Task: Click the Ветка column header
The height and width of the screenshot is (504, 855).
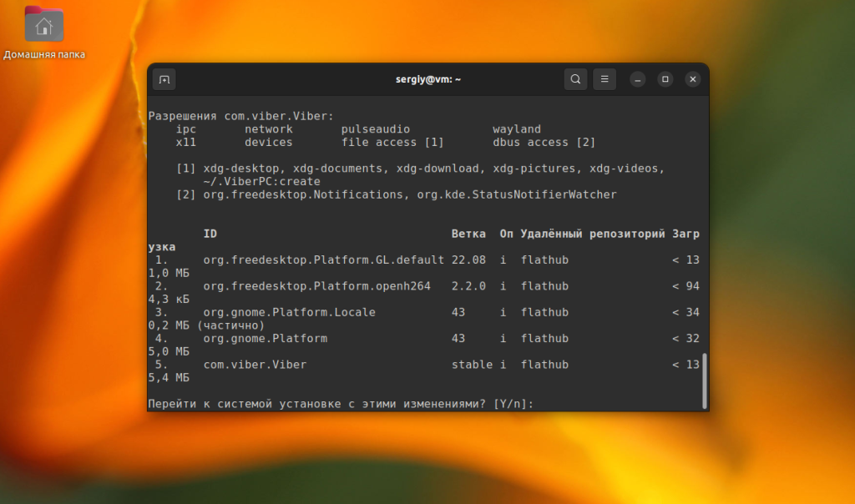Action: coord(468,234)
